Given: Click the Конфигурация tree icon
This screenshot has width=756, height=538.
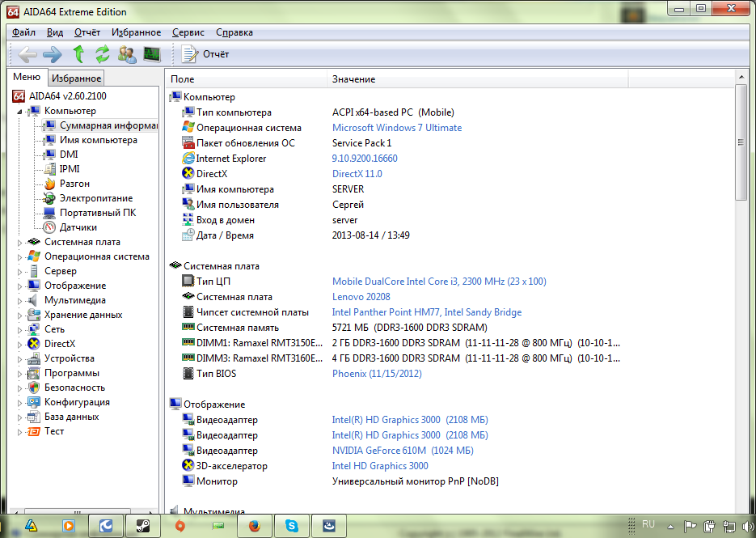Looking at the screenshot, I should [x=34, y=402].
